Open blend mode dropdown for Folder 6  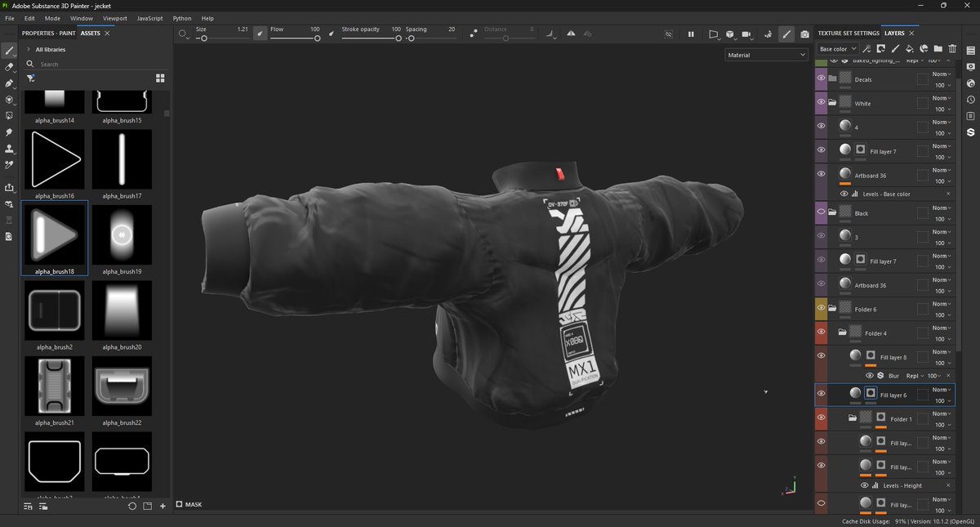[x=942, y=304]
